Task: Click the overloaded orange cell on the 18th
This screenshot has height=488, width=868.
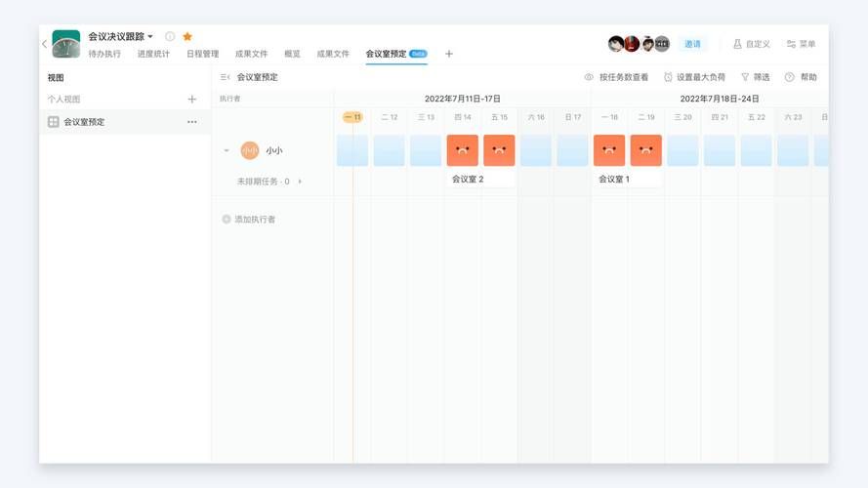Action: [x=609, y=150]
